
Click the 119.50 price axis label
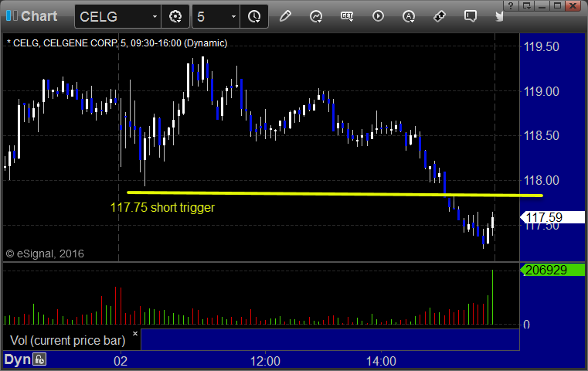(x=541, y=47)
